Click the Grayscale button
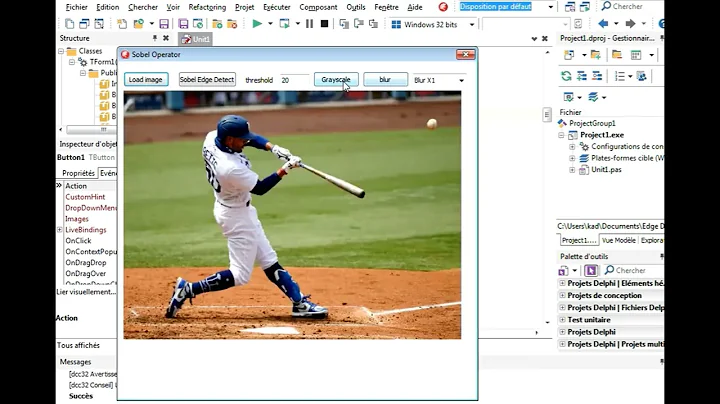The width and height of the screenshot is (720, 404). [x=336, y=79]
